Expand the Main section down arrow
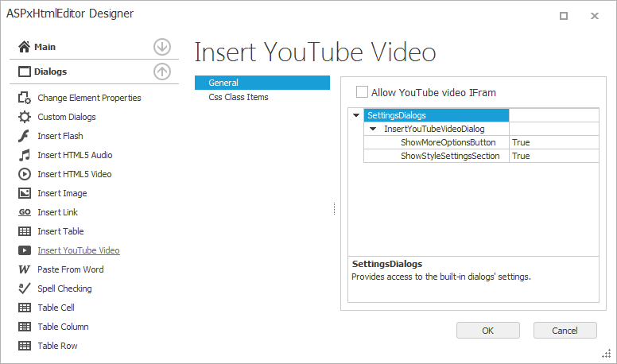 point(162,47)
